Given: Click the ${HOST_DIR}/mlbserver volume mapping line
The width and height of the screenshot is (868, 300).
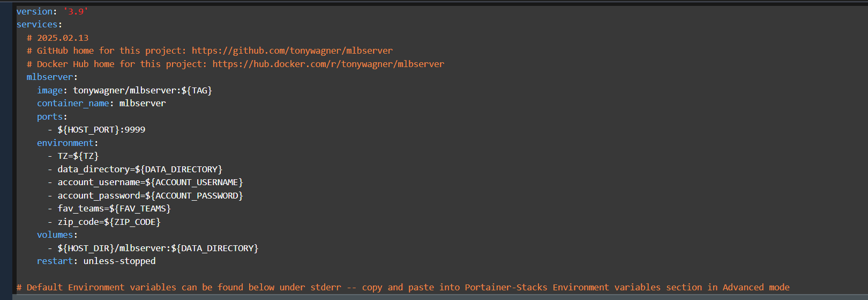Looking at the screenshot, I should click(158, 248).
